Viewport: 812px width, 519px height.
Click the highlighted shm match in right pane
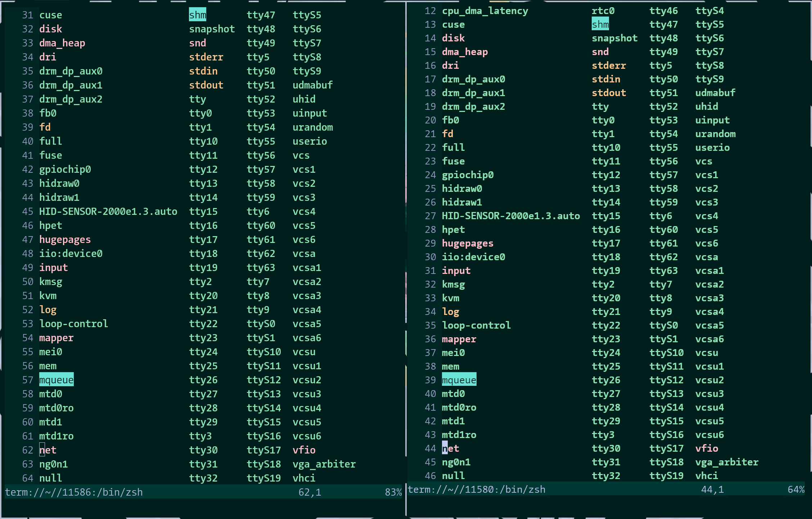pyautogui.click(x=600, y=24)
